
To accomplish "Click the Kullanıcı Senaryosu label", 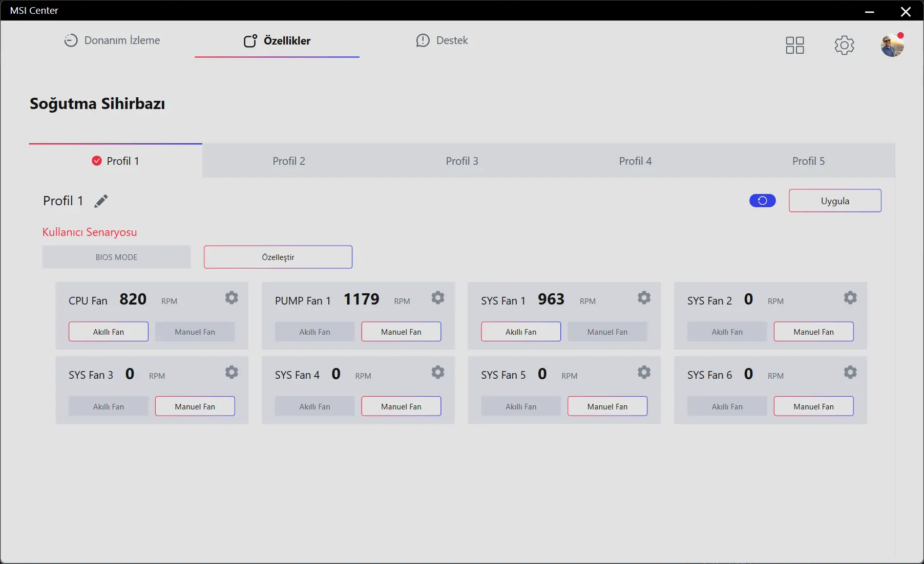I will [90, 232].
